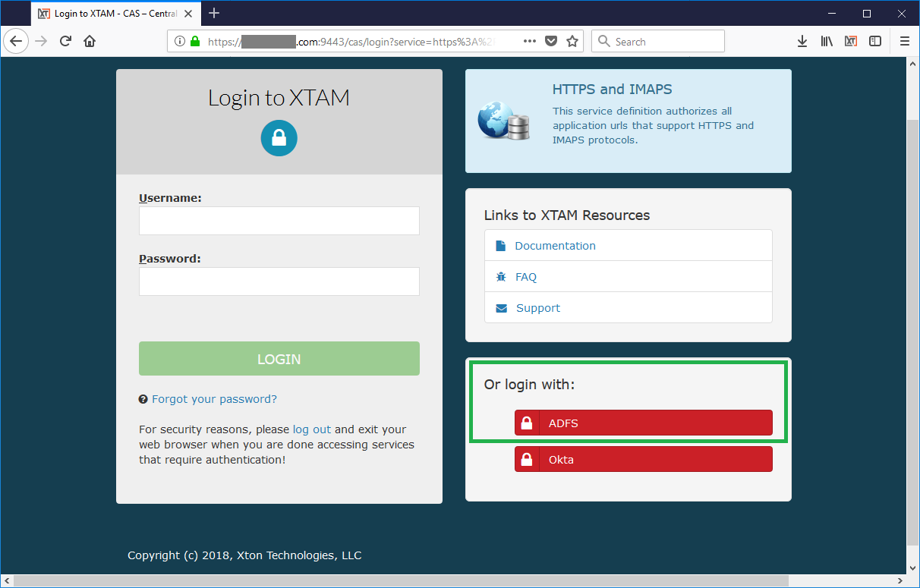Screen dimensions: 920x588
Task: Click the tracking protection shield icon
Action: (x=550, y=41)
